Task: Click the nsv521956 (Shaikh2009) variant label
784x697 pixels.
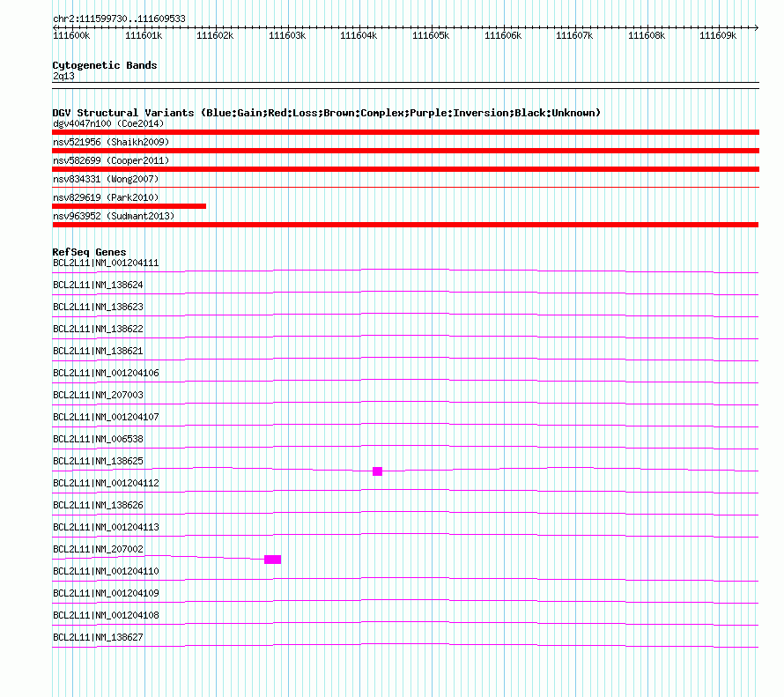Action: pyautogui.click(x=111, y=142)
